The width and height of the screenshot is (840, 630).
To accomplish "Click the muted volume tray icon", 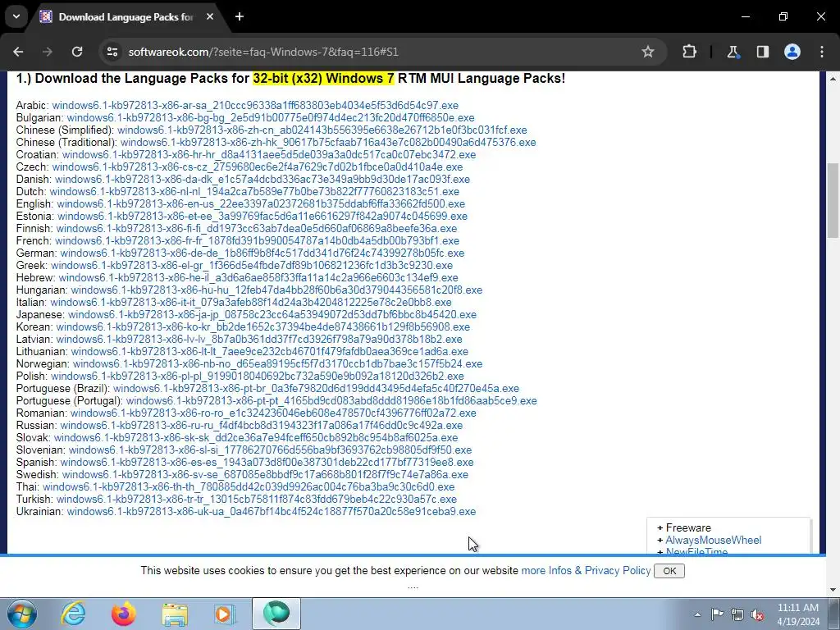I will click(757, 614).
